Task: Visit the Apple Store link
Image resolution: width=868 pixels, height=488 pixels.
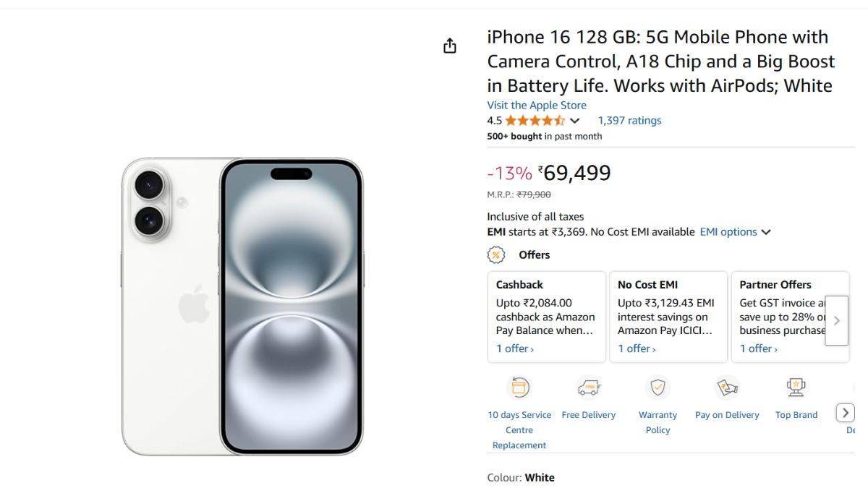Action: (x=536, y=106)
